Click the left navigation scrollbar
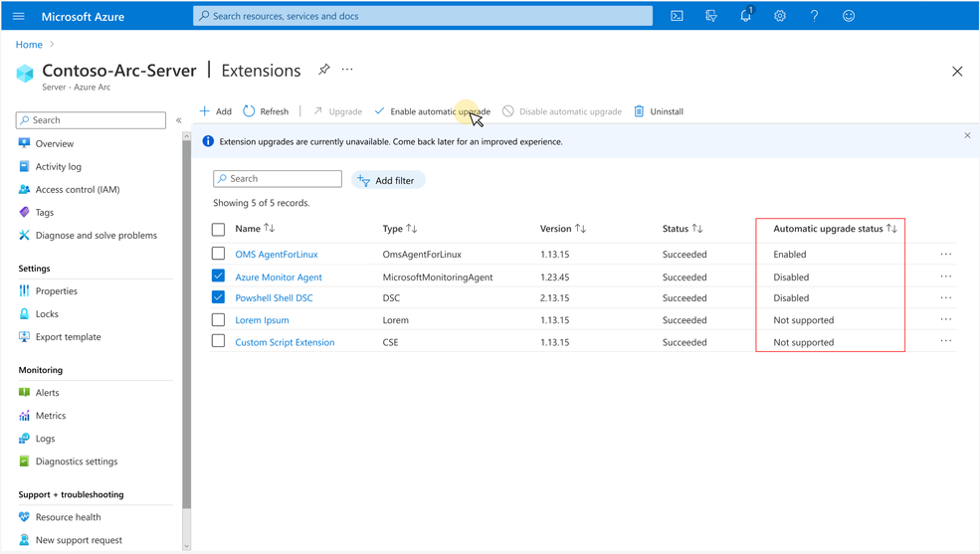This screenshot has height=554, width=980. click(x=186, y=323)
